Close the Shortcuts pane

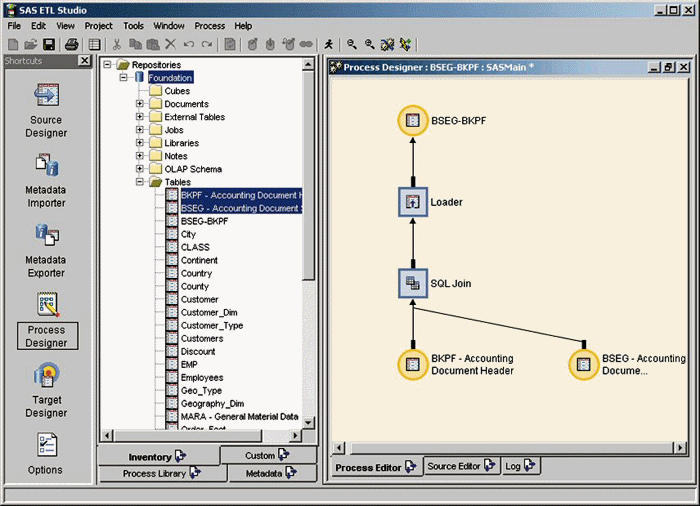tap(84, 60)
